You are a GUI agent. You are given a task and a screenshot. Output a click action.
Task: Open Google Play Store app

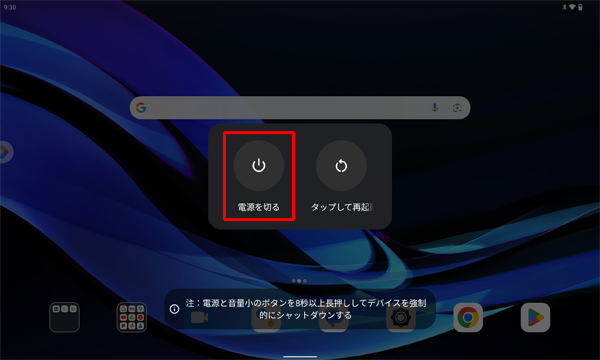pyautogui.click(x=535, y=317)
